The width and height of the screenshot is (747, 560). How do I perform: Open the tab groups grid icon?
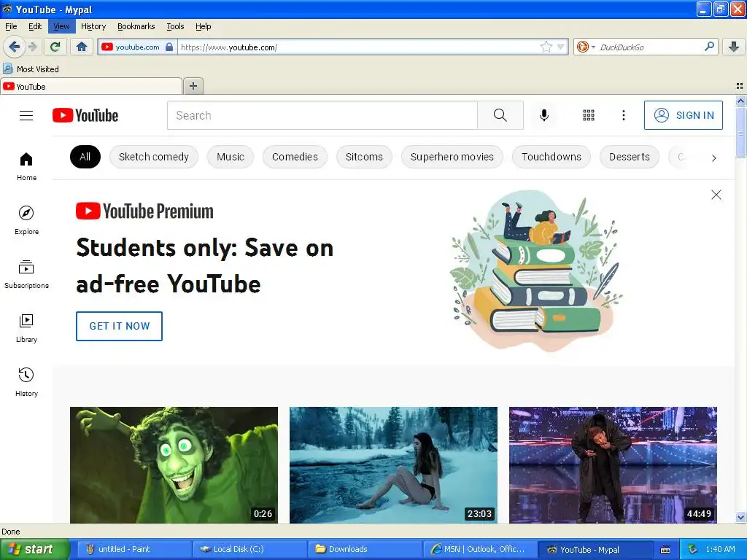(740, 86)
